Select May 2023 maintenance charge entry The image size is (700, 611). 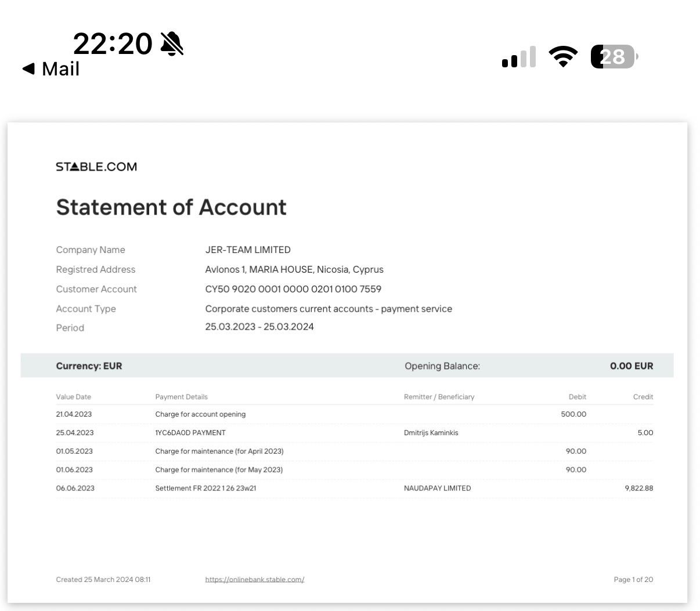[219, 470]
